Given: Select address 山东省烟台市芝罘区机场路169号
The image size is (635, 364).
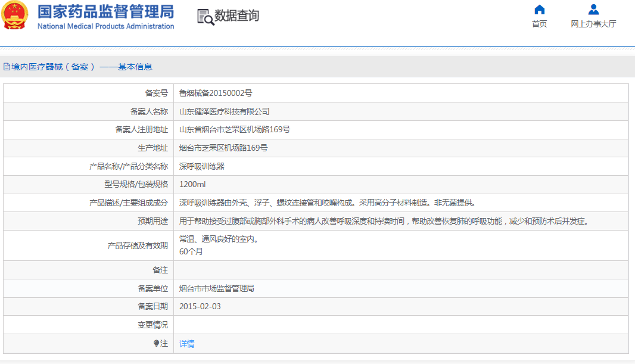Looking at the screenshot, I should click(235, 129).
